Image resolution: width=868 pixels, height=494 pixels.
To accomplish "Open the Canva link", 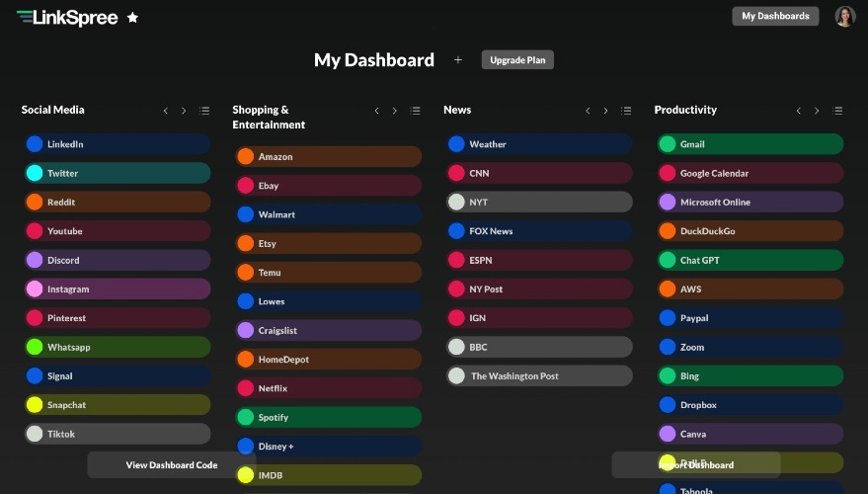I will click(750, 434).
